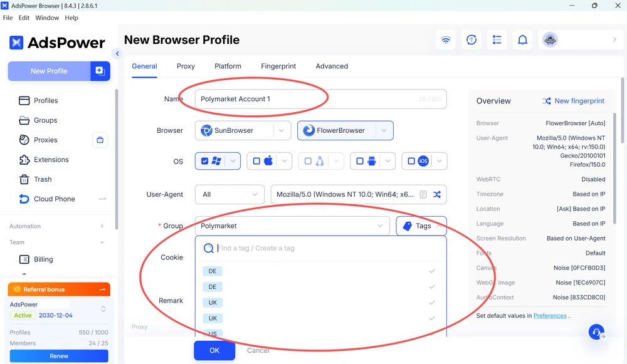The width and height of the screenshot is (627, 364).
Task: Open the User-Agent list document icon
Action: 423,195
